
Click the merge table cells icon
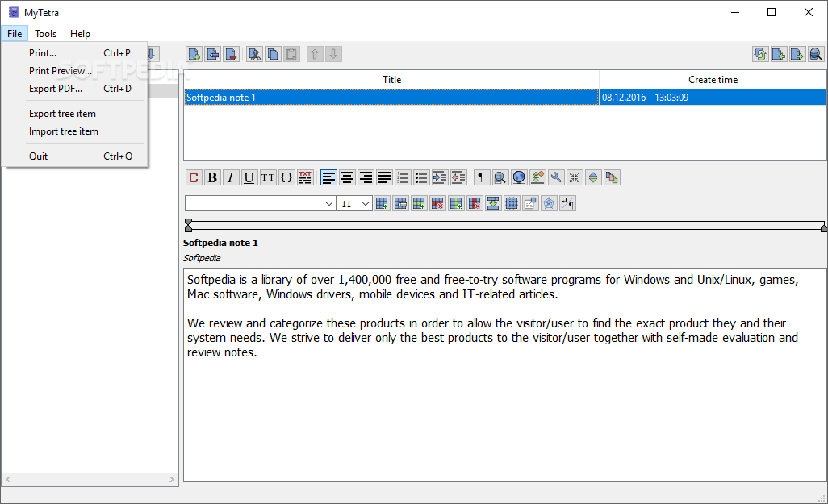pos(492,204)
